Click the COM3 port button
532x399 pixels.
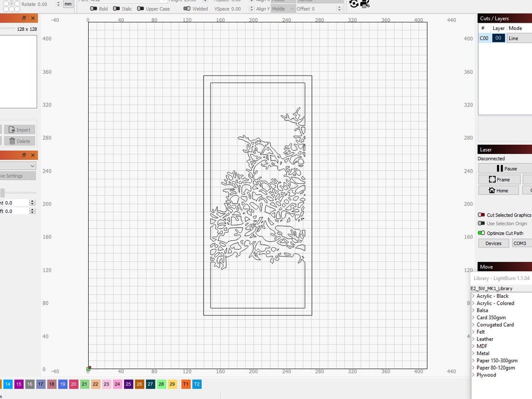pos(521,243)
